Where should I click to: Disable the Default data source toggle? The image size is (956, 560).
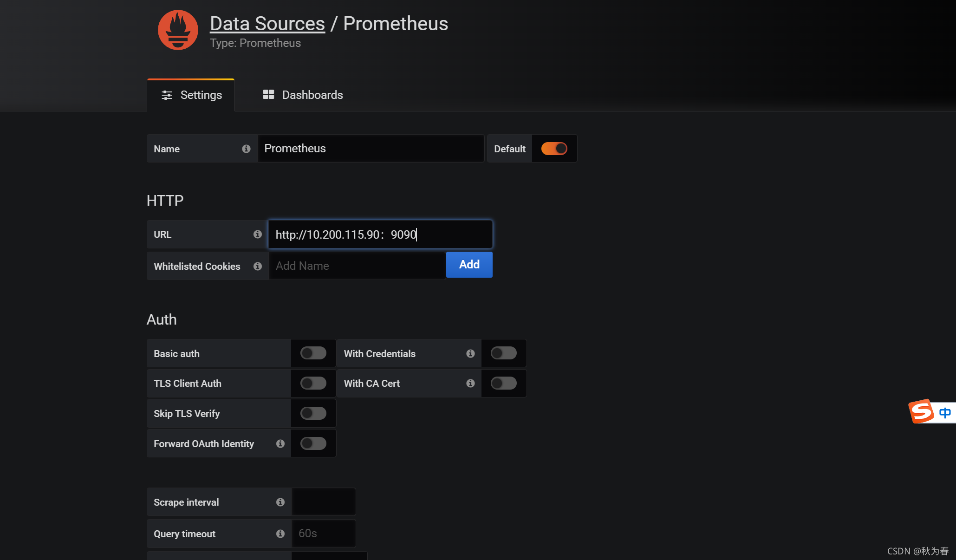point(554,149)
